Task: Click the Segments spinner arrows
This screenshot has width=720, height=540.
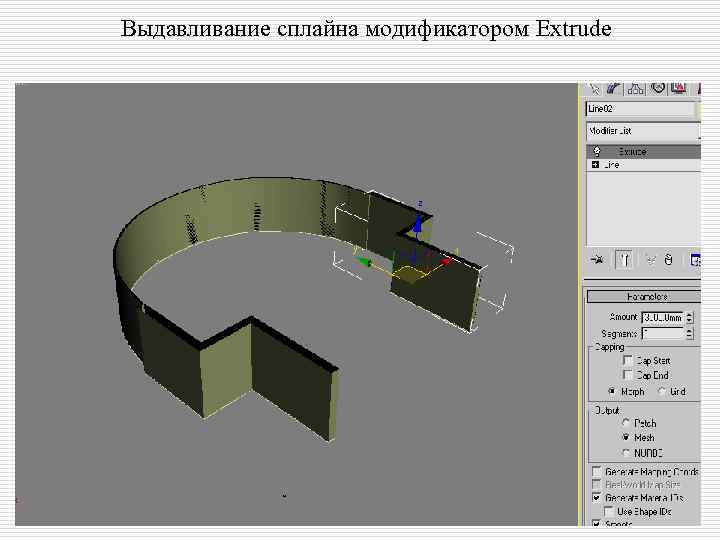Action: [x=689, y=334]
